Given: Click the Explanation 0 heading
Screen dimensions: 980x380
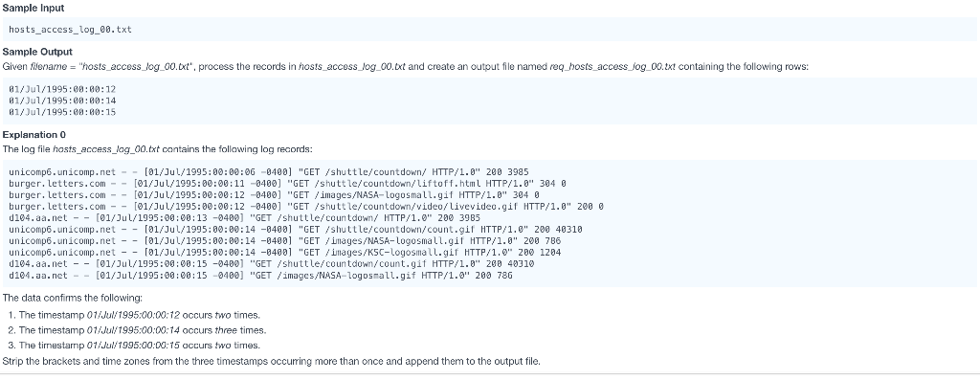Looking at the screenshot, I should (x=34, y=135).
